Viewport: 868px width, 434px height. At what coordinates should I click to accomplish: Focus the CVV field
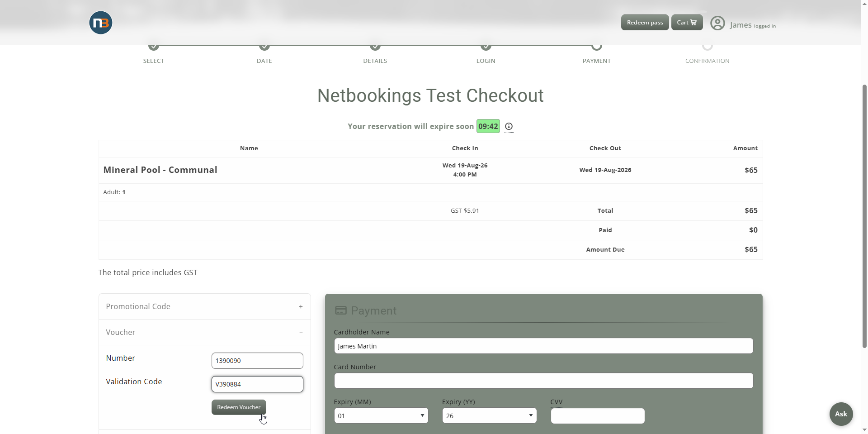tap(598, 416)
